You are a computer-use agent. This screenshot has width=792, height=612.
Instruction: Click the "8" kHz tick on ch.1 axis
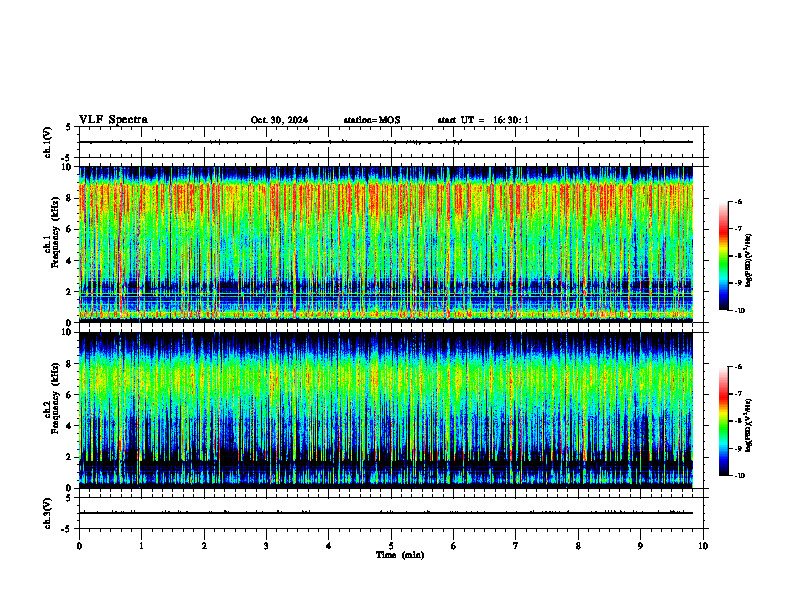click(69, 198)
